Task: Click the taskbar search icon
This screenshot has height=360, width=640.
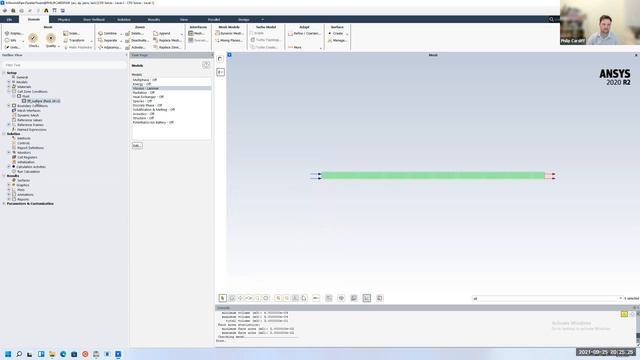Action: (19, 354)
